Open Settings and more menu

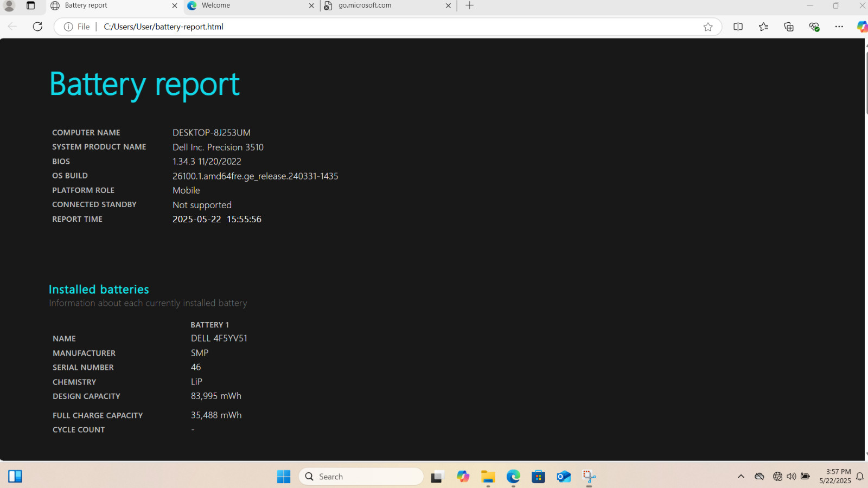click(839, 27)
